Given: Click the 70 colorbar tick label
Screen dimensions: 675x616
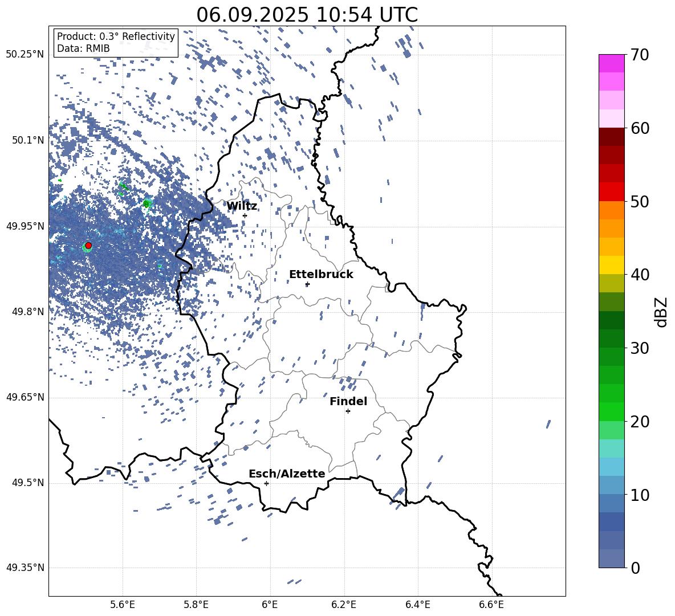Looking at the screenshot, I should coord(640,55).
